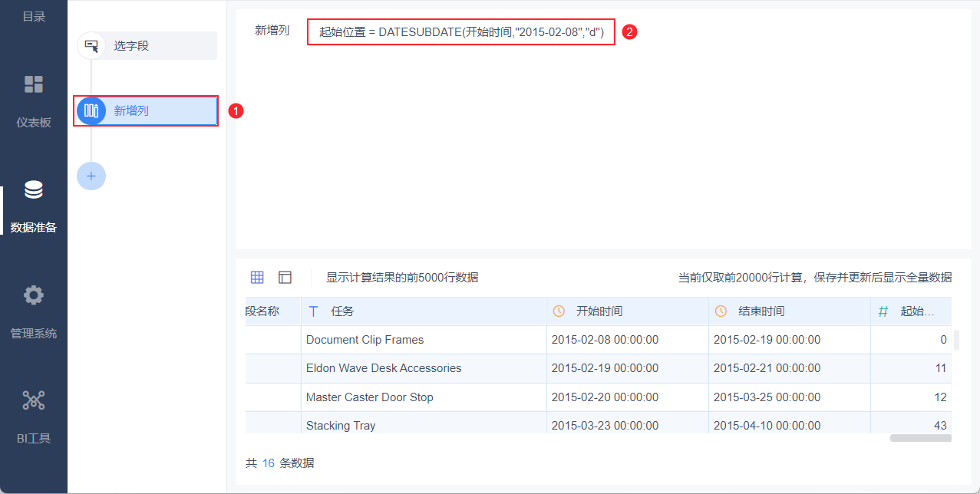This screenshot has height=494, width=980.
Task: Select the Eldon Wave Desk Accessories cell
Action: pos(424,368)
